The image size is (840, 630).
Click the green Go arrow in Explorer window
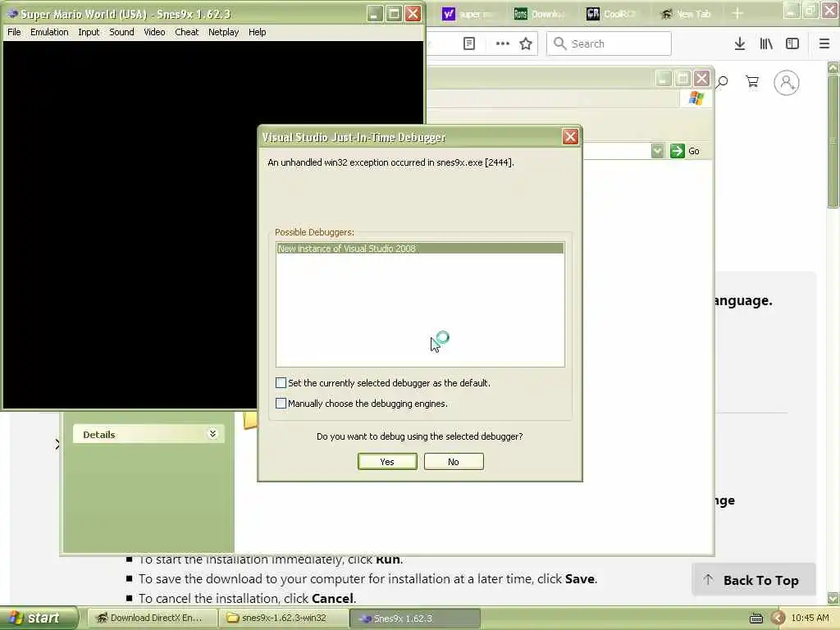point(677,151)
